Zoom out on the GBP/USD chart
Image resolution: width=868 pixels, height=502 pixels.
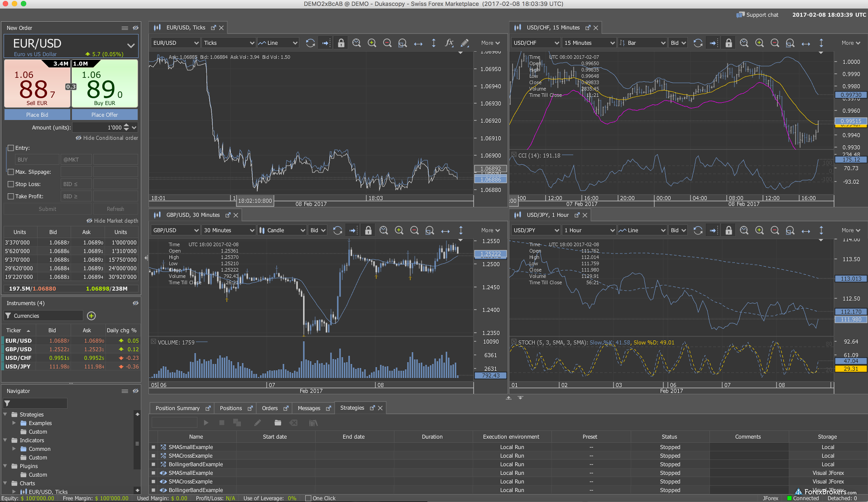coord(414,230)
